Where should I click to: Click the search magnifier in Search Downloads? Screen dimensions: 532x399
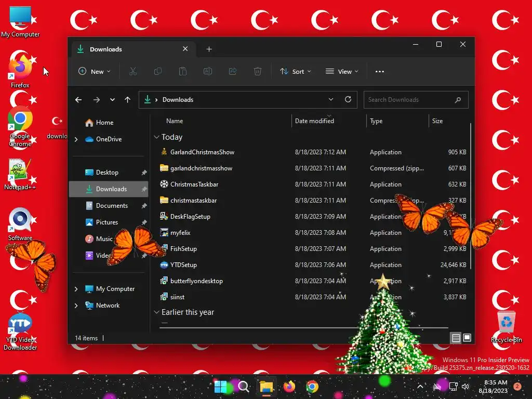458,100
